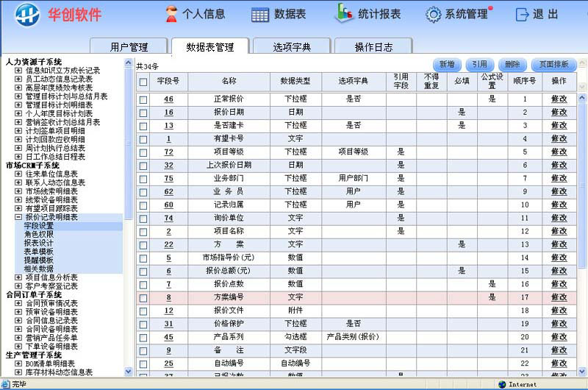The image size is (588, 390).
Task: Check the box for 是否建卡 row
Action: [x=143, y=126]
